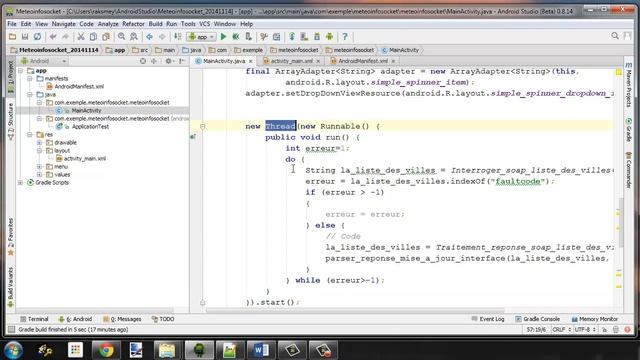Open the Terminal tool window

point(34,319)
